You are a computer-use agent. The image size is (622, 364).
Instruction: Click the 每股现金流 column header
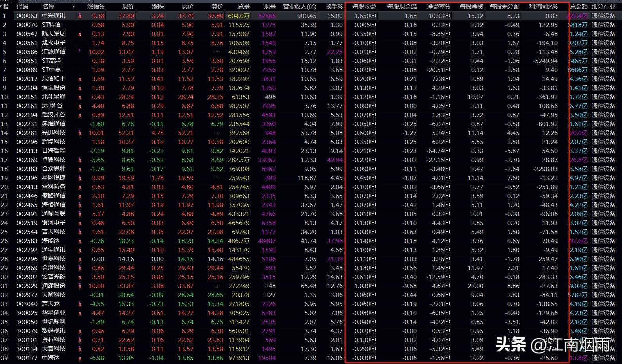pyautogui.click(x=402, y=7)
